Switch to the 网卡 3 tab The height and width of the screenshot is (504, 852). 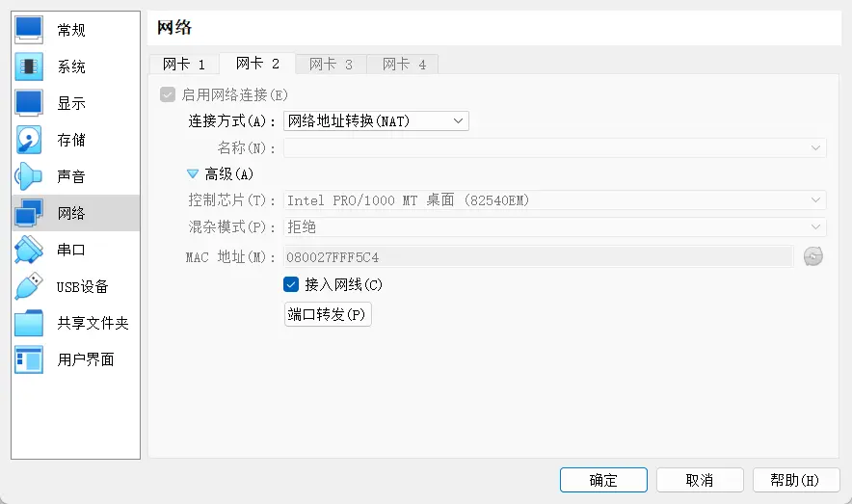pos(331,65)
